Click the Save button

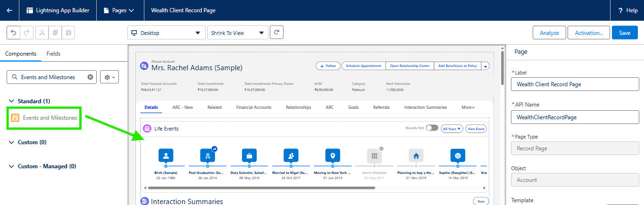(625, 33)
